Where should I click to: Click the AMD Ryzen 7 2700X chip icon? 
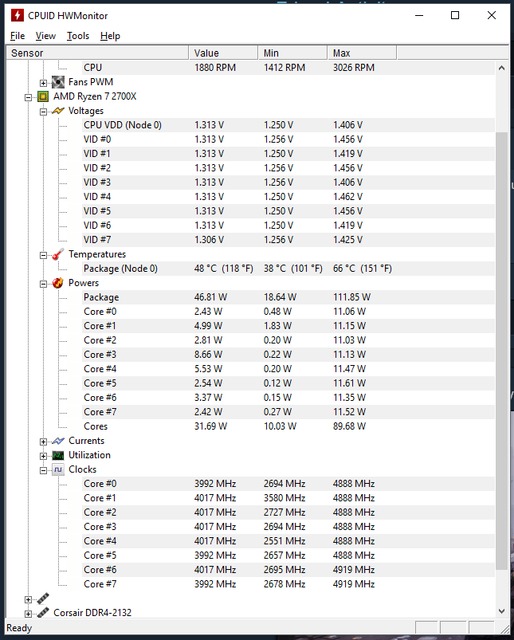click(43, 97)
